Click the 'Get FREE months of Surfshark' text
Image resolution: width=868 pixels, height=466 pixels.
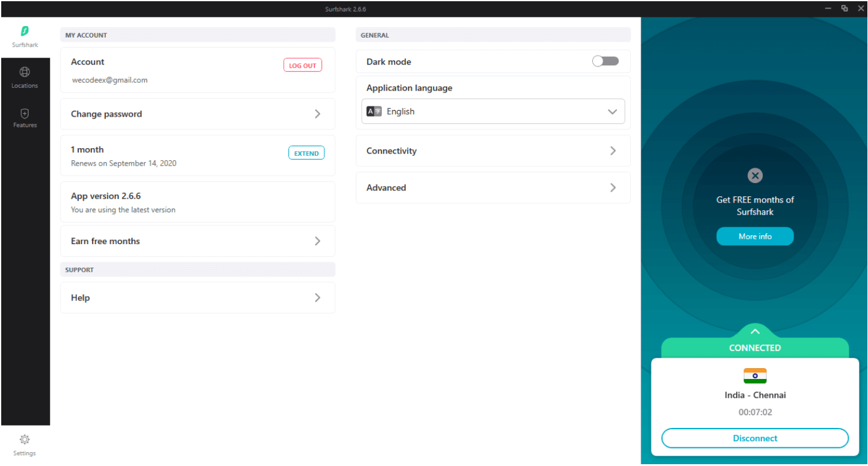tap(755, 205)
